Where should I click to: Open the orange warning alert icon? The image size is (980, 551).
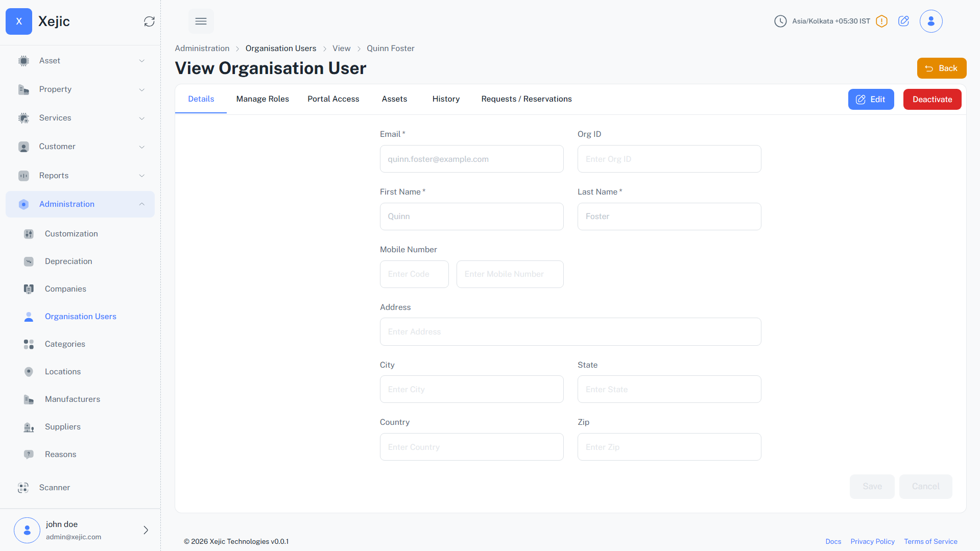click(x=881, y=21)
